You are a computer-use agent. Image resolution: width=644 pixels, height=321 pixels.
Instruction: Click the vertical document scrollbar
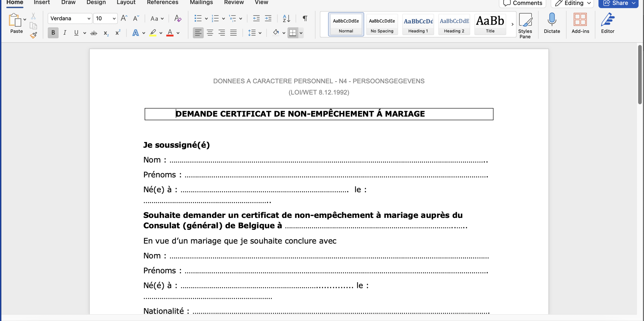tap(640, 74)
